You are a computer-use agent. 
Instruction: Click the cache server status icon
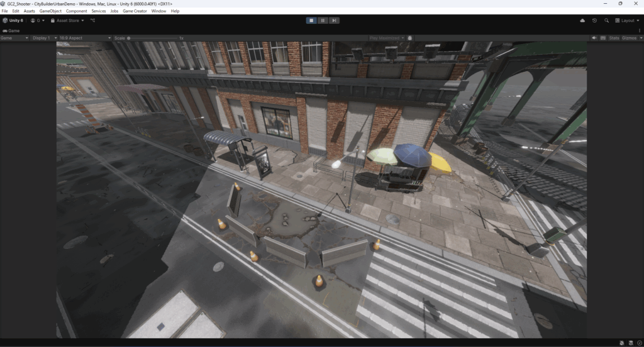(630, 343)
